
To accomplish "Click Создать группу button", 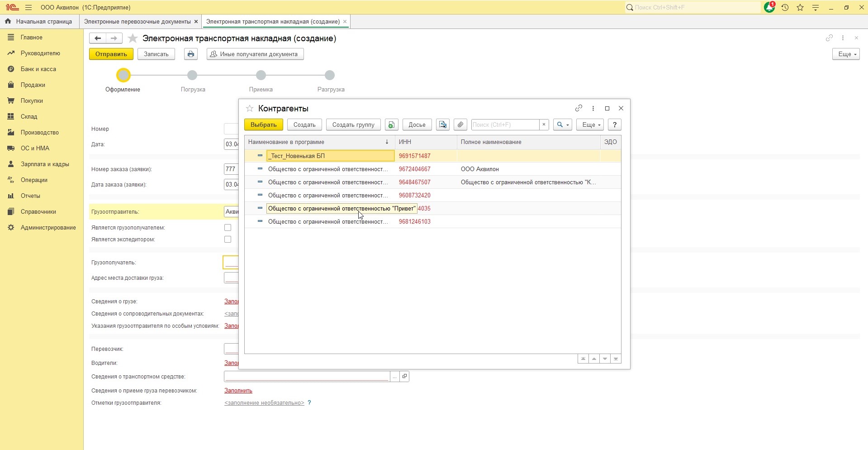I will (353, 124).
